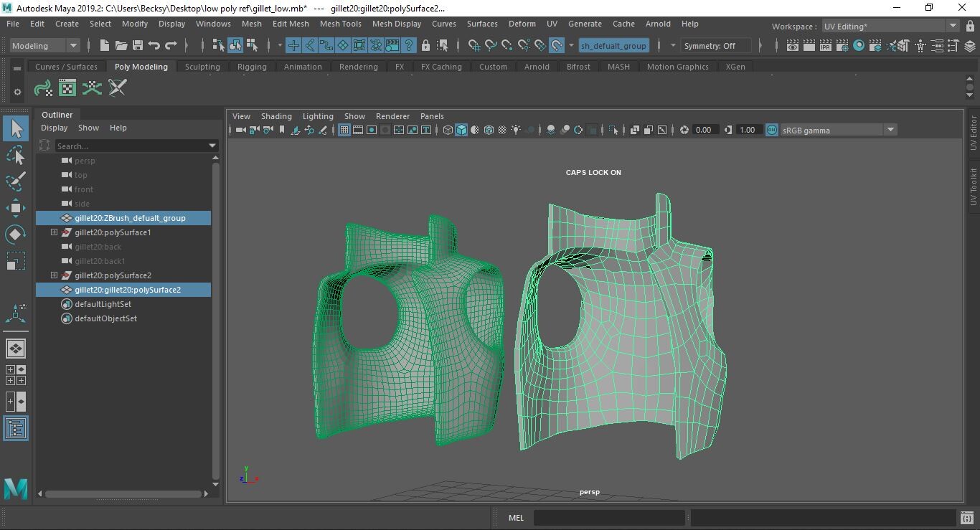Open the Mesh Tools menu
Image resolution: width=980 pixels, height=530 pixels.
pyautogui.click(x=340, y=24)
